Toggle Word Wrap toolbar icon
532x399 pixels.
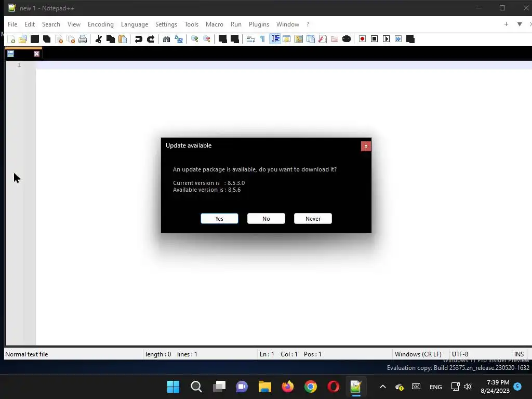[x=250, y=39]
